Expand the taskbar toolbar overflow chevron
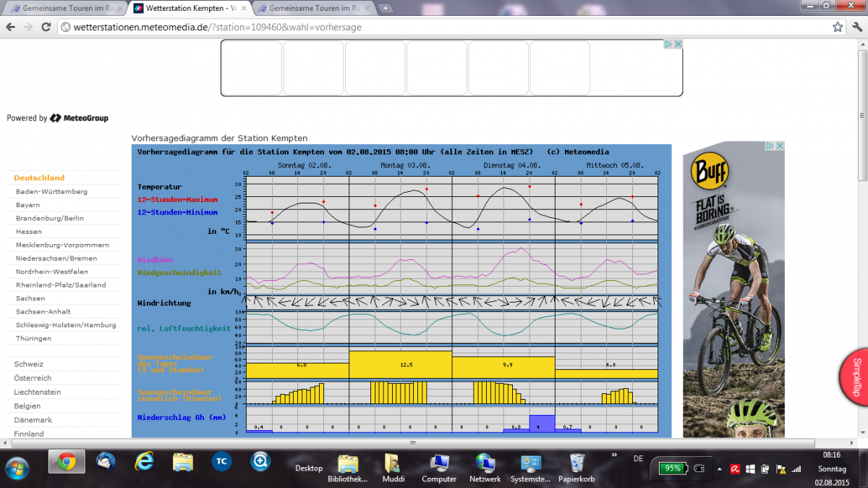Screen dimensions: 868x488 [x=614, y=455]
